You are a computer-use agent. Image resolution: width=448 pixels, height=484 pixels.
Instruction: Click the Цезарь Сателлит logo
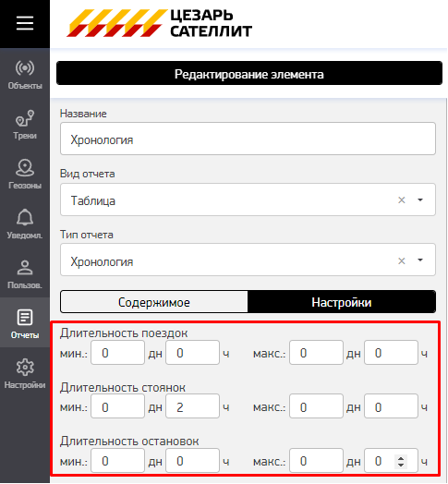159,23
